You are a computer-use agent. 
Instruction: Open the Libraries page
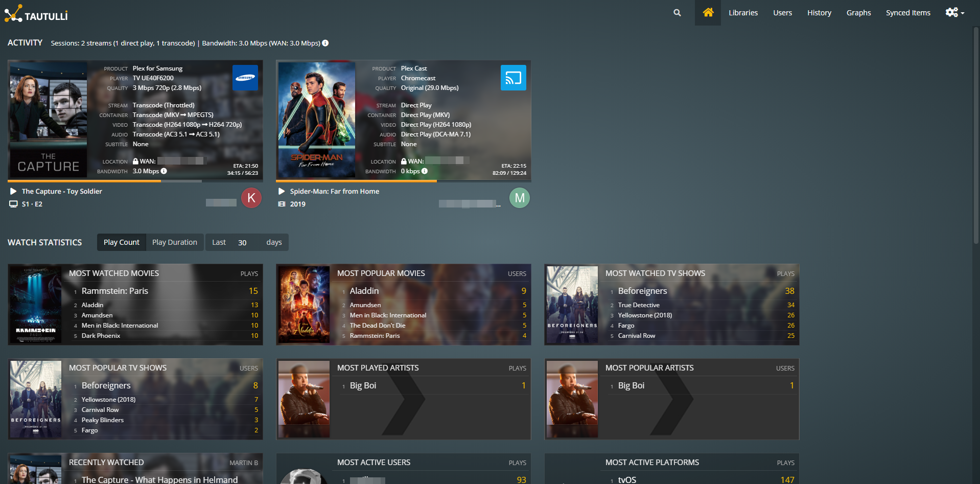tap(743, 13)
